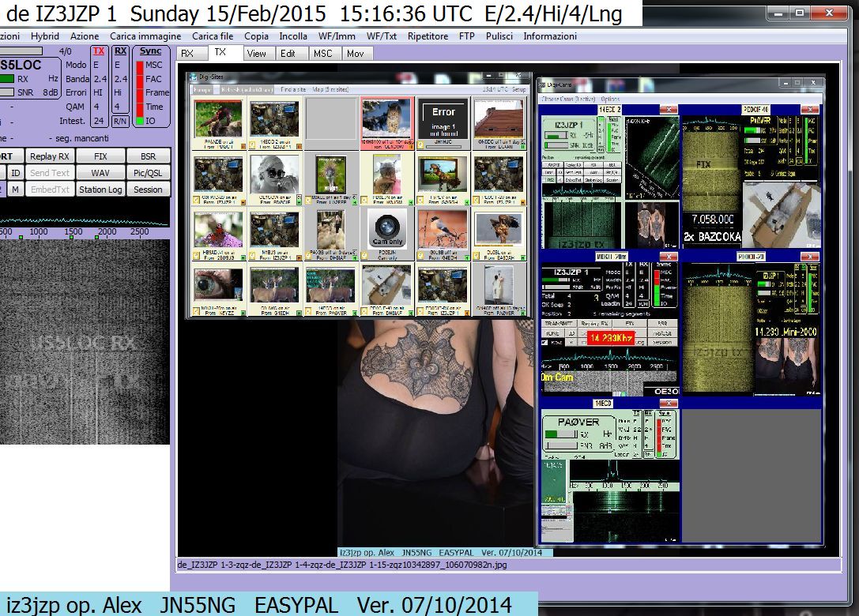This screenshot has width=859, height=616.
Task: Click the grayscale waterfall display
Action: tap(85, 342)
